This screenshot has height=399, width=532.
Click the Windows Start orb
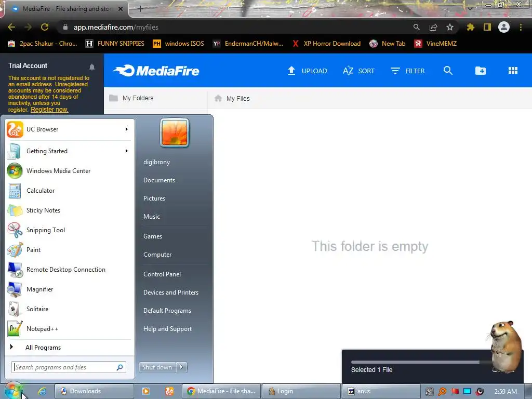13,391
